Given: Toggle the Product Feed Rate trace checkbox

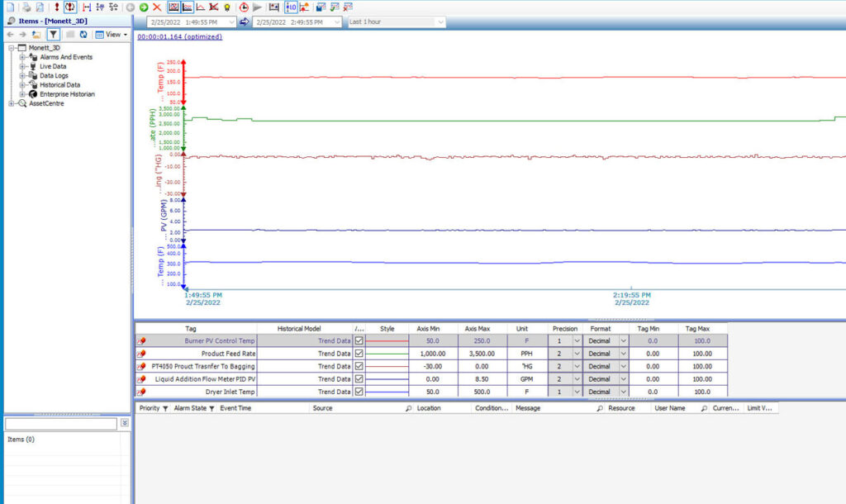Looking at the screenshot, I should (359, 354).
